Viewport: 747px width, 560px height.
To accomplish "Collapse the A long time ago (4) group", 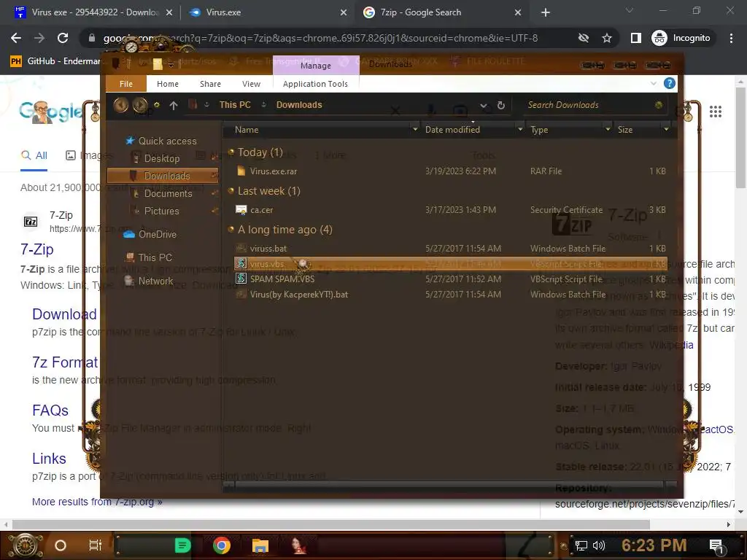I will (x=231, y=230).
